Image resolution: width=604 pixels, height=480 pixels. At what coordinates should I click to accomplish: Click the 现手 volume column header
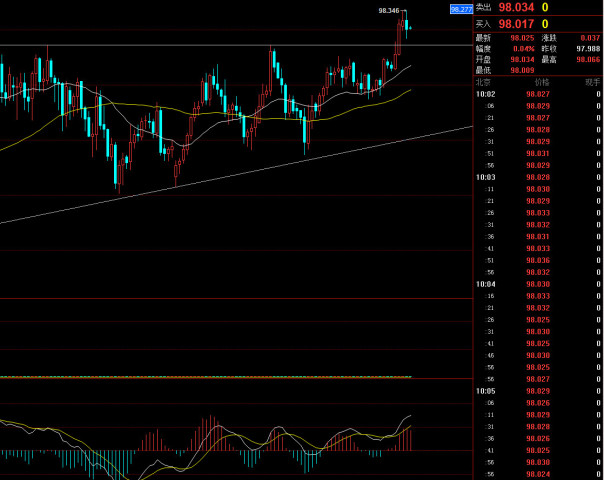592,81
